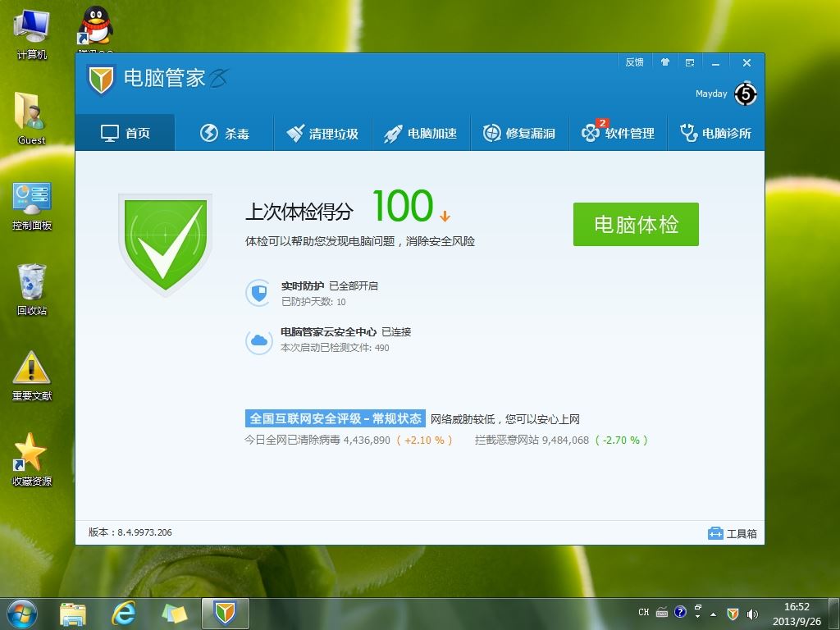Click the 电脑管家 tray shield icon

[x=733, y=614]
